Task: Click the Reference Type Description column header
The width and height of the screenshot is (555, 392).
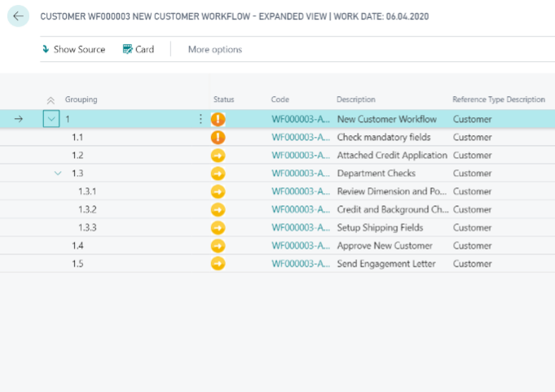Action: click(x=498, y=99)
